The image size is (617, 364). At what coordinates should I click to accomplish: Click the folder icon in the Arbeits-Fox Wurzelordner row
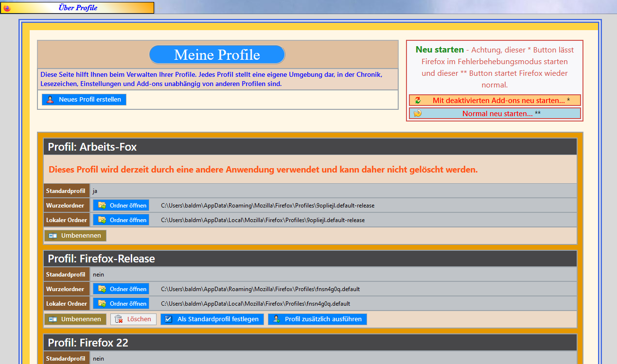[102, 206]
